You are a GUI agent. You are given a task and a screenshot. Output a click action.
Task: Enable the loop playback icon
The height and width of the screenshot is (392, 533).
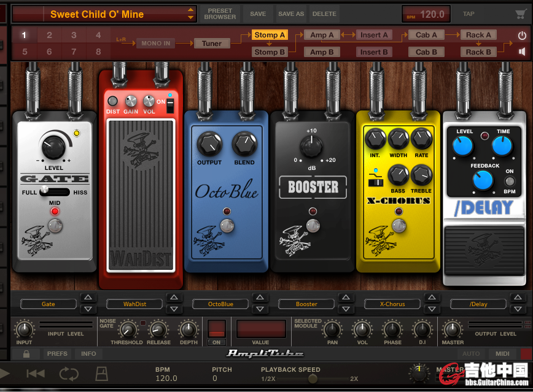tap(69, 373)
